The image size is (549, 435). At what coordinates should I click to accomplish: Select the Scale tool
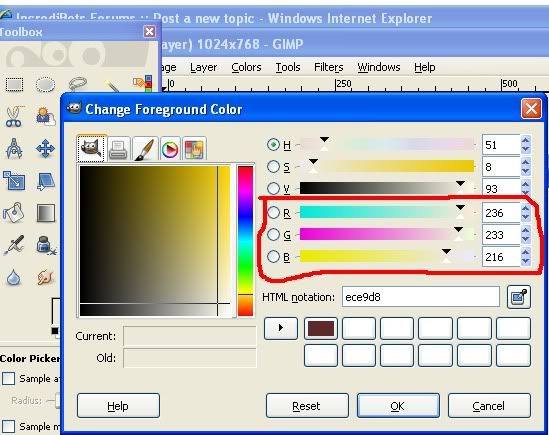[14, 180]
